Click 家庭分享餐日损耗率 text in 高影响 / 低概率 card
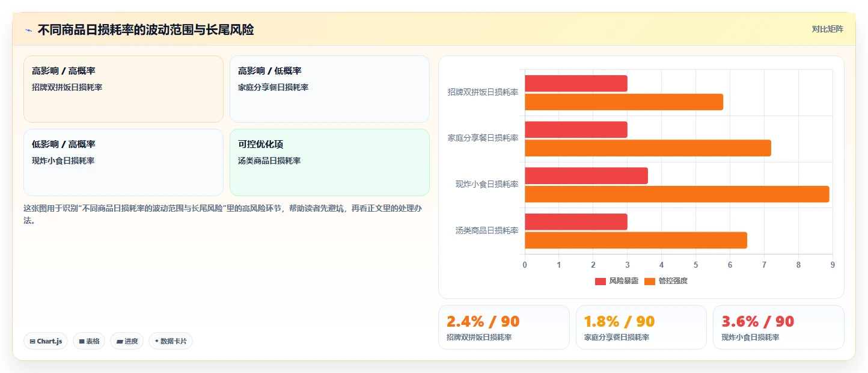Image resolution: width=868 pixels, height=373 pixels. (273, 87)
